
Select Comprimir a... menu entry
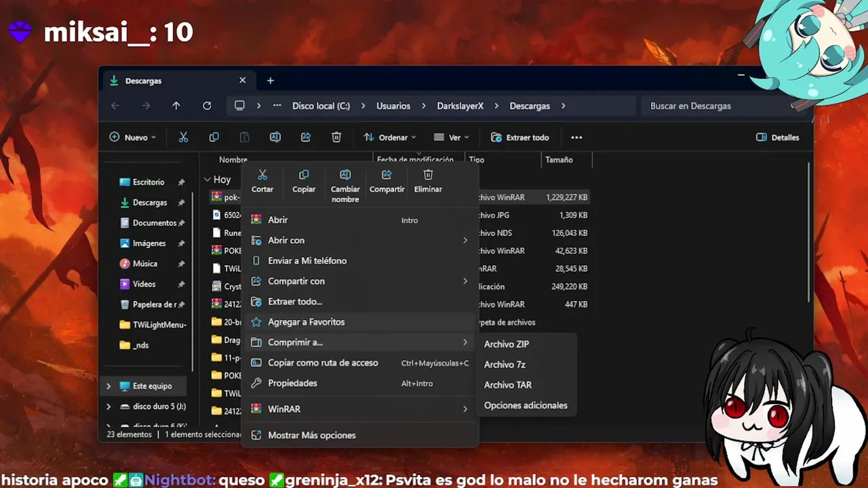coord(359,342)
